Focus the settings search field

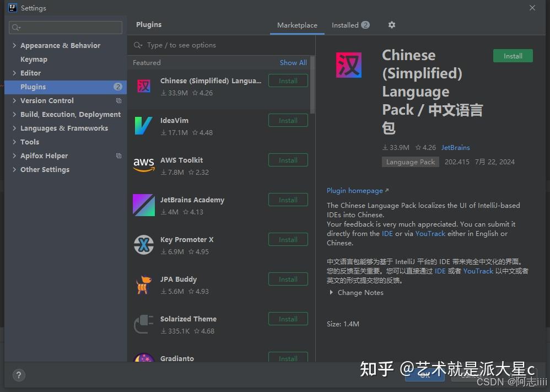[66, 28]
